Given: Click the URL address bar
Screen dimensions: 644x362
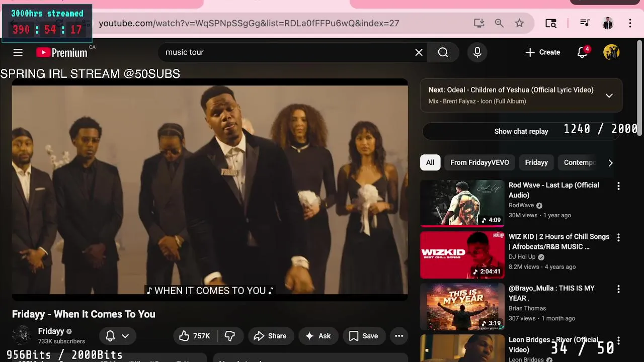Looking at the screenshot, I should click(282, 23).
